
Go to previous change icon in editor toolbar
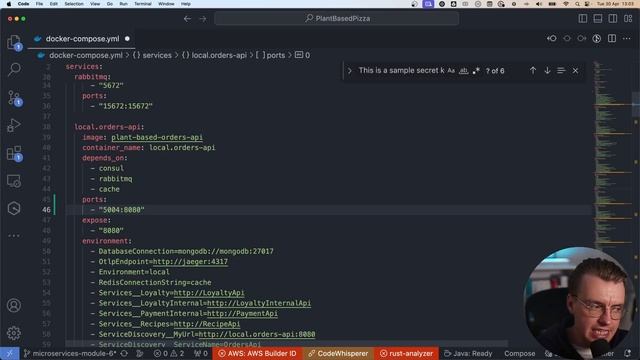coord(552,38)
